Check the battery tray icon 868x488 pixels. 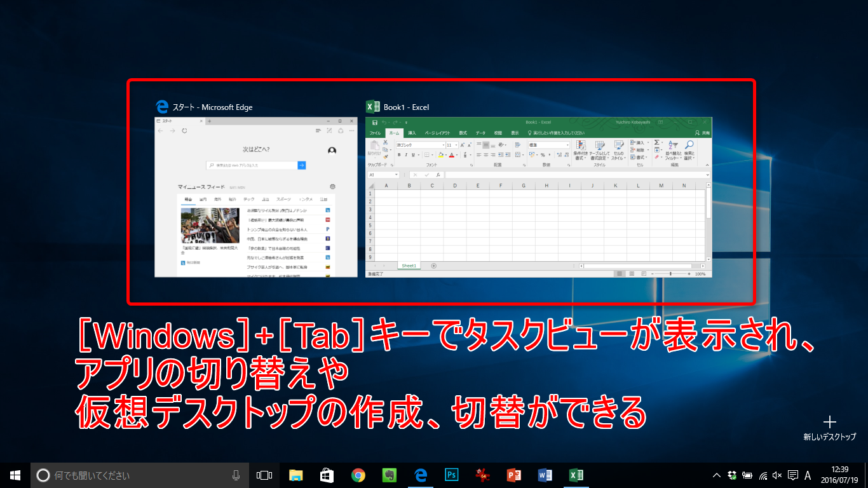click(x=747, y=475)
